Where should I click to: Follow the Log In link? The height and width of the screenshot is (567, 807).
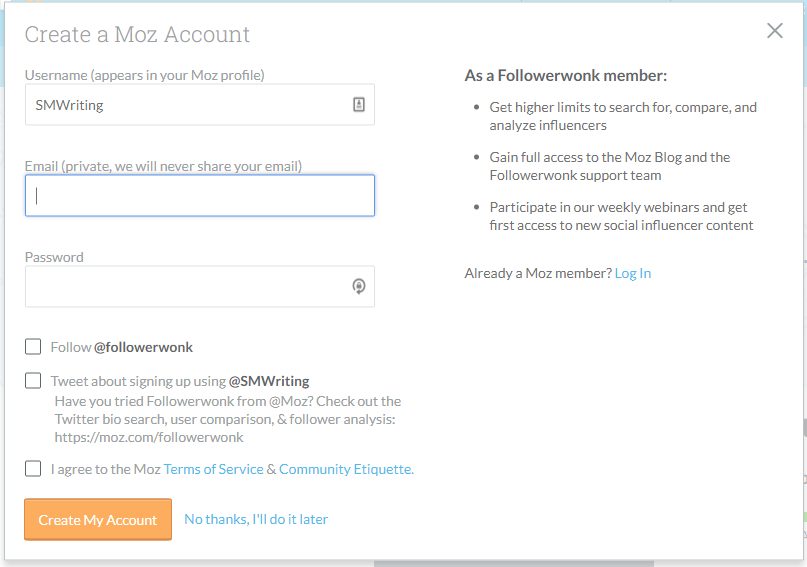[633, 273]
